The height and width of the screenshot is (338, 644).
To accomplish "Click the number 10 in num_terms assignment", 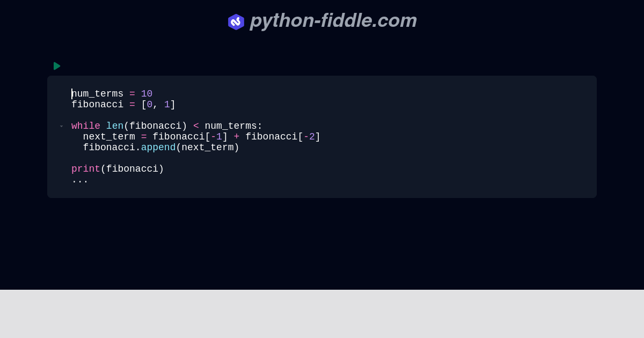I will pos(147,94).
